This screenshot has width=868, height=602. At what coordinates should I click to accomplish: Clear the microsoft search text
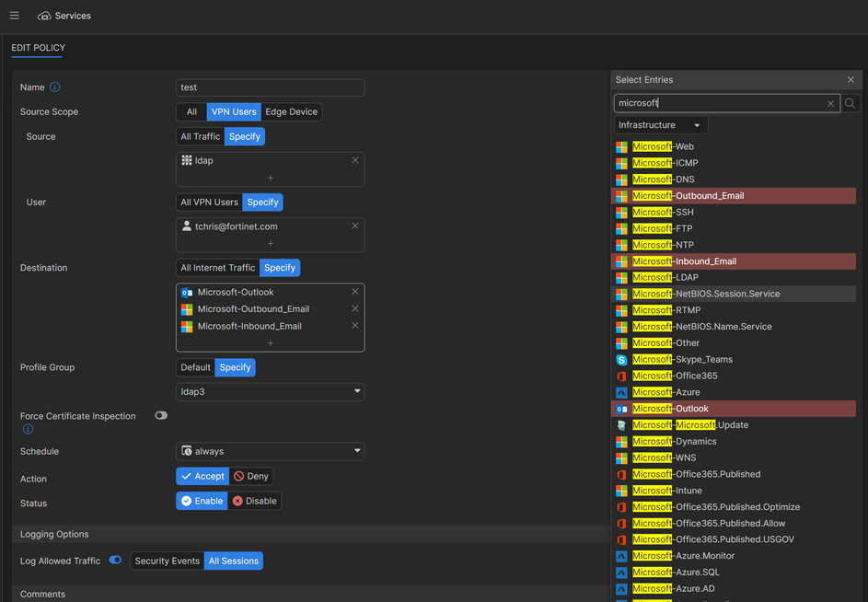[830, 104]
